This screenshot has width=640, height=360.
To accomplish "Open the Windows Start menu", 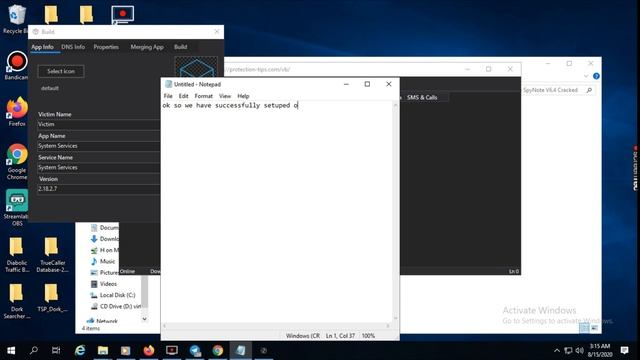I will [11, 350].
